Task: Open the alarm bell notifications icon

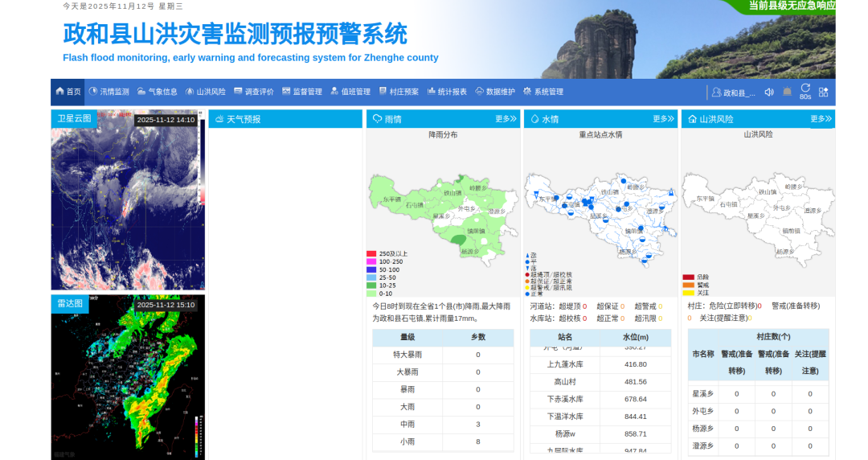Action: [x=787, y=92]
